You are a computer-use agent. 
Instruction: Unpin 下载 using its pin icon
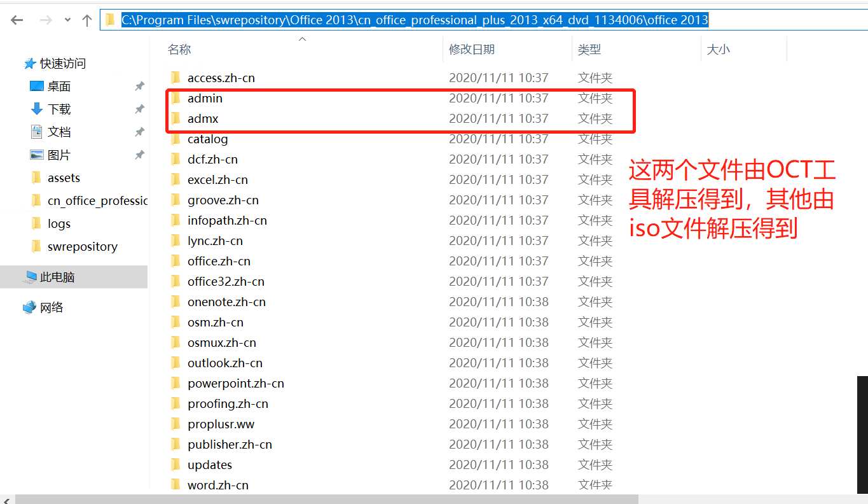tap(139, 109)
